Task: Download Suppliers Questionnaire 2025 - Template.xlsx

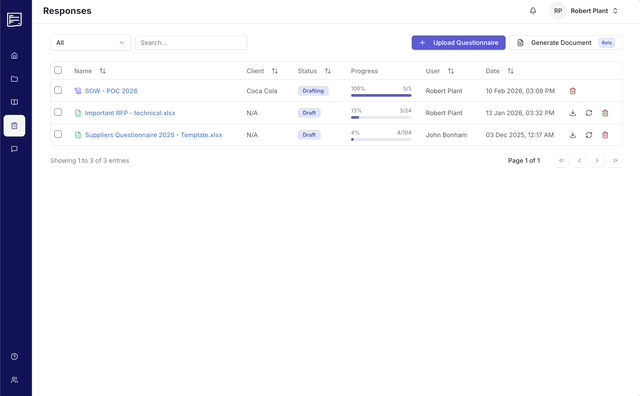Action: (x=573, y=135)
